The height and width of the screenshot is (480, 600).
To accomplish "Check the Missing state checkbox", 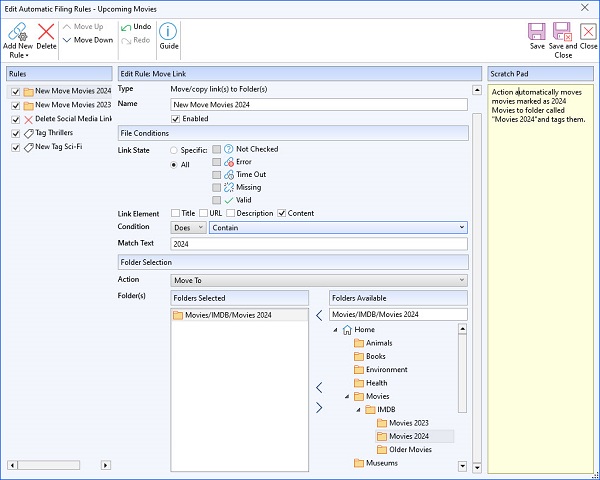I will [217, 188].
